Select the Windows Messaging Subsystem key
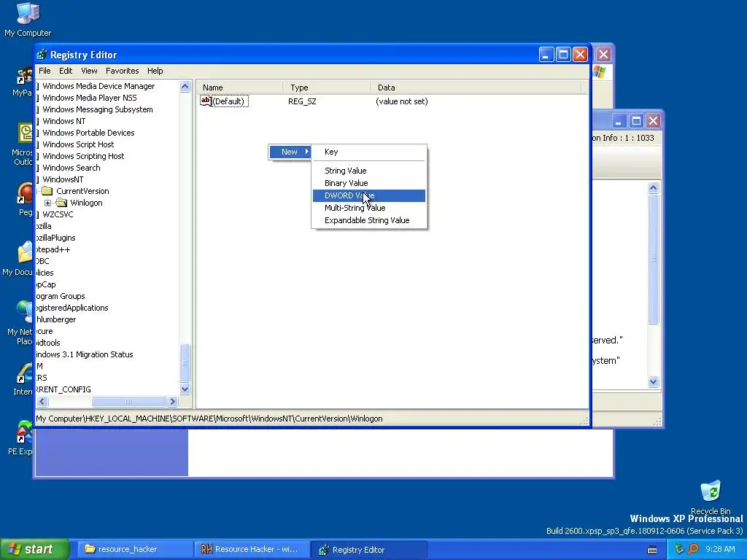Image resolution: width=747 pixels, height=560 pixels. tap(98, 109)
